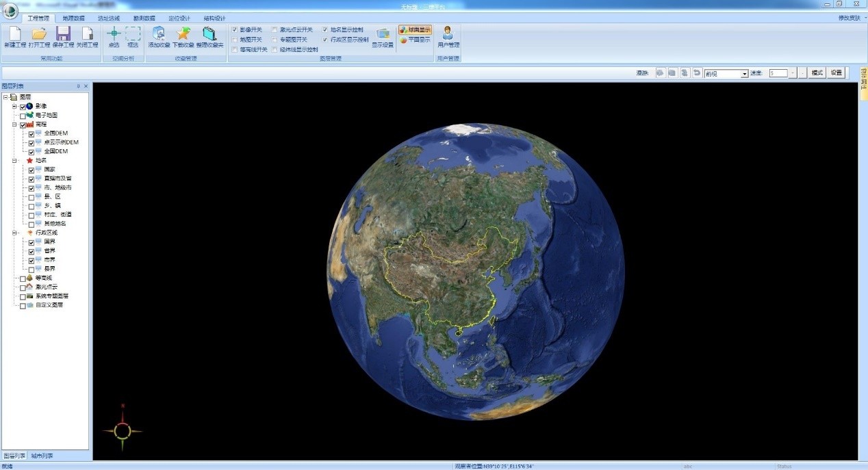Collapse the 行政区域 tree node
Image resolution: width=868 pixels, height=470 pixels.
click(x=14, y=233)
